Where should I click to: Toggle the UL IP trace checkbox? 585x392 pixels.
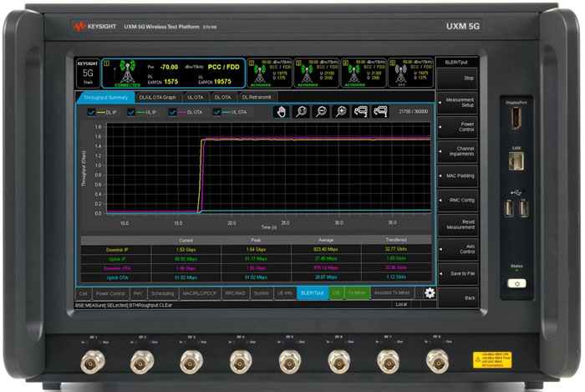click(x=131, y=111)
